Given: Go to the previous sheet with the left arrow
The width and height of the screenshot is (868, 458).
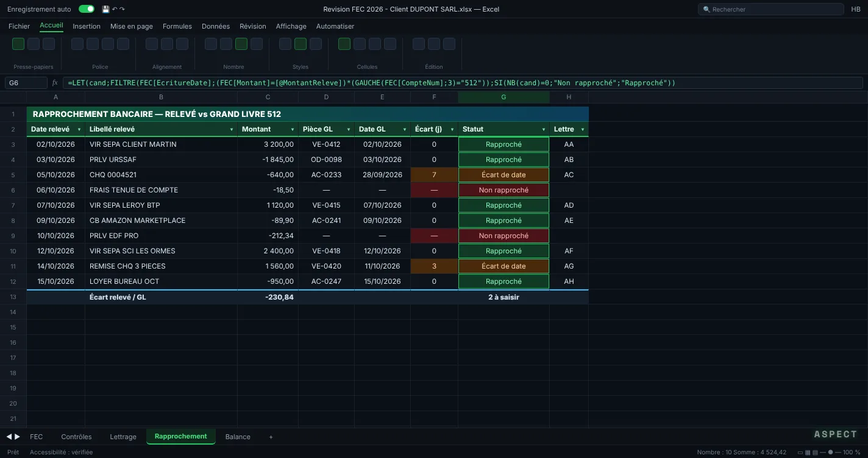Looking at the screenshot, I should coord(9,437).
